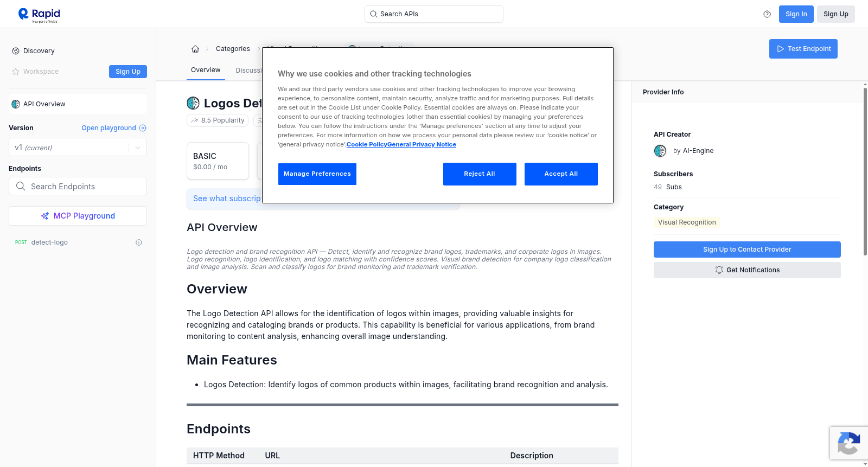This screenshot has height=467, width=868.
Task: Open Discovery in the sidebar
Action: coord(39,51)
